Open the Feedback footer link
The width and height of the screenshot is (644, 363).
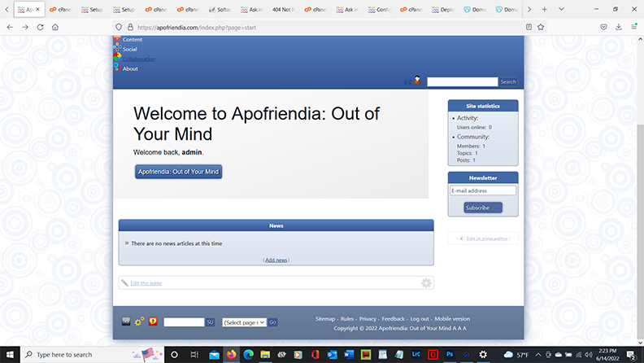pos(393,318)
